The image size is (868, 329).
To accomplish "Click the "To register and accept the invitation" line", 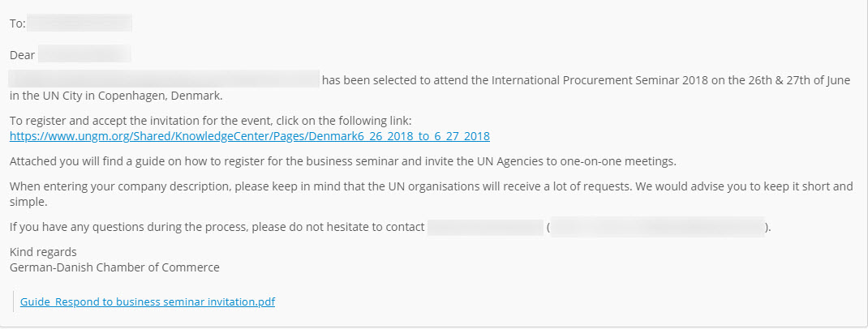I will tap(210, 121).
